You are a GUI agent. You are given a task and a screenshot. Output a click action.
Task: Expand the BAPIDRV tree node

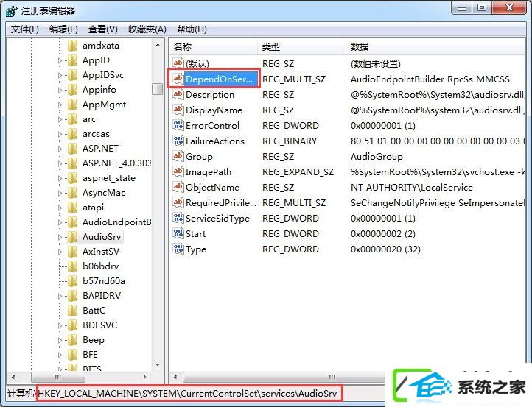(60, 296)
